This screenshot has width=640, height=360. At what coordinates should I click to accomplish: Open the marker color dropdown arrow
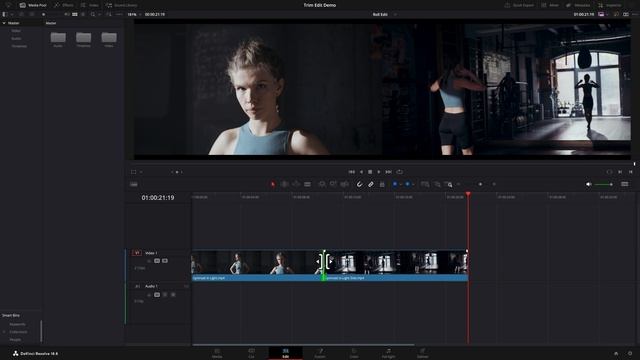[x=413, y=184]
